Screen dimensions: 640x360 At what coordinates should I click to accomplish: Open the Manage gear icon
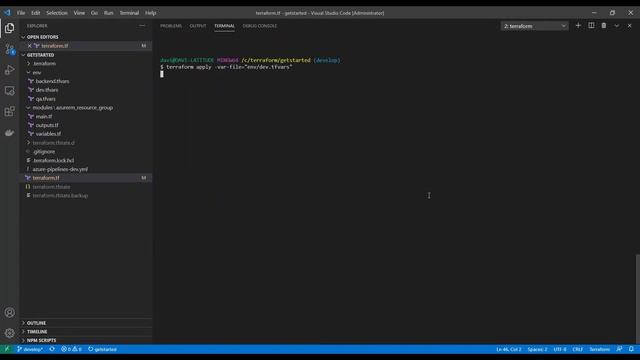pyautogui.click(x=9, y=333)
